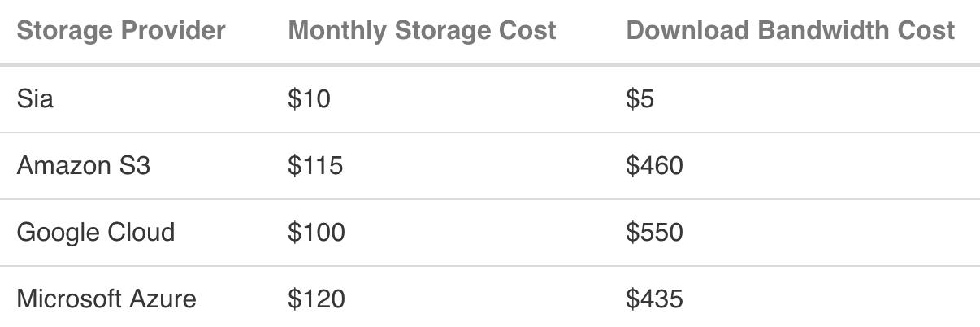Screen dimensions: 980x327
Task: Click Google Cloud's $550 bandwidth cost
Action: click(x=655, y=233)
